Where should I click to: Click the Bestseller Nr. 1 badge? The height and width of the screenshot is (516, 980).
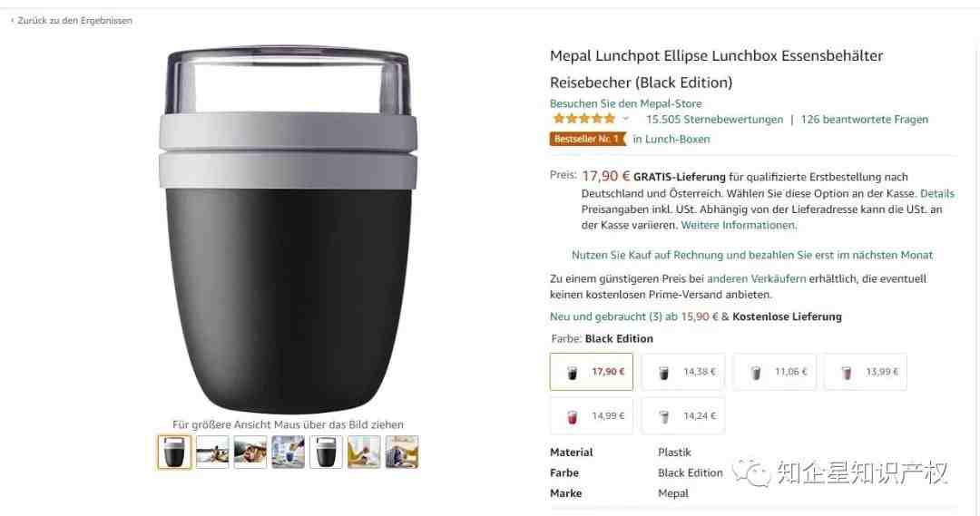pos(587,139)
